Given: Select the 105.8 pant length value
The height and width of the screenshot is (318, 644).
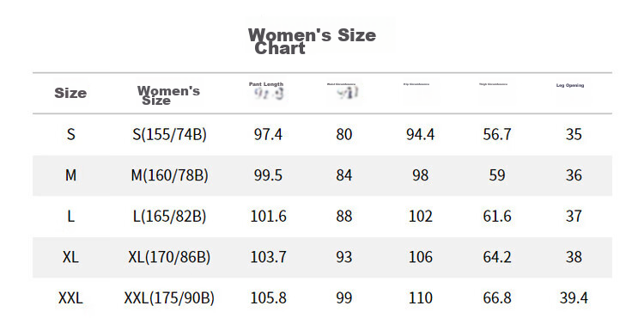Looking at the screenshot, I should tap(268, 298).
